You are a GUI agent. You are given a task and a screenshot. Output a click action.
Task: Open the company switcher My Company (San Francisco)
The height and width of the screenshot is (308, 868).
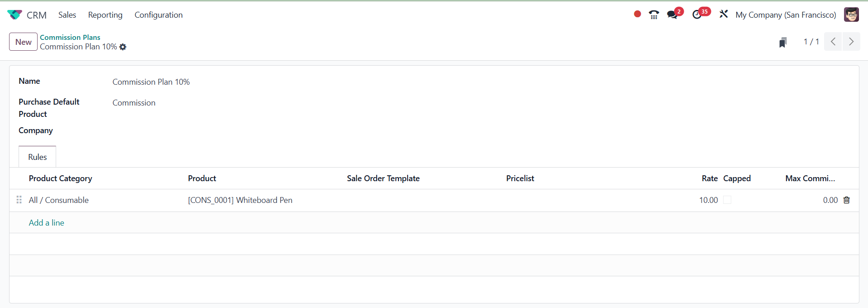pos(786,15)
